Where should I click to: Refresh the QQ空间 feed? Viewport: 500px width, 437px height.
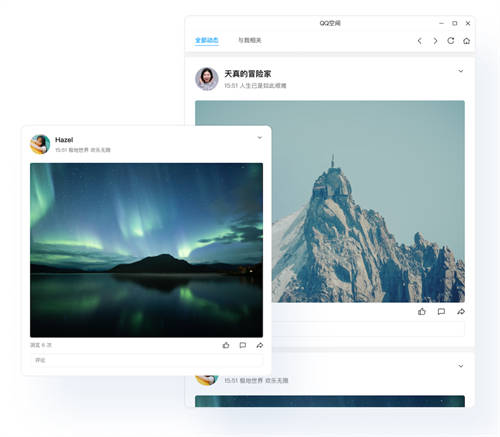click(x=451, y=41)
